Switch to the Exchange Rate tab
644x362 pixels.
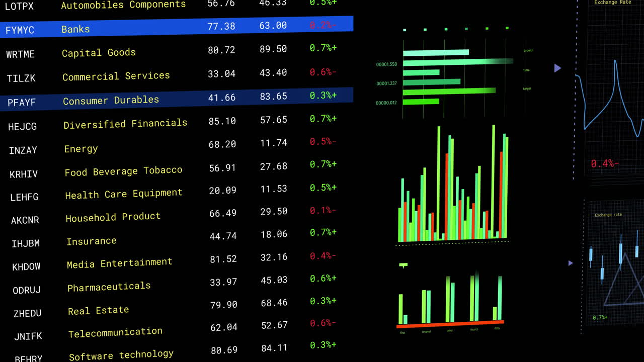(612, 3)
